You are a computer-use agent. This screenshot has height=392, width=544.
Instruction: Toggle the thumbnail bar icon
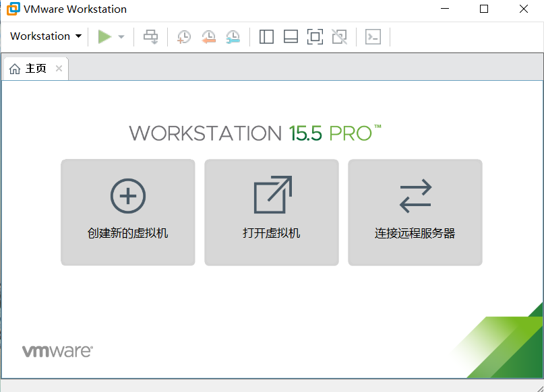tap(291, 37)
